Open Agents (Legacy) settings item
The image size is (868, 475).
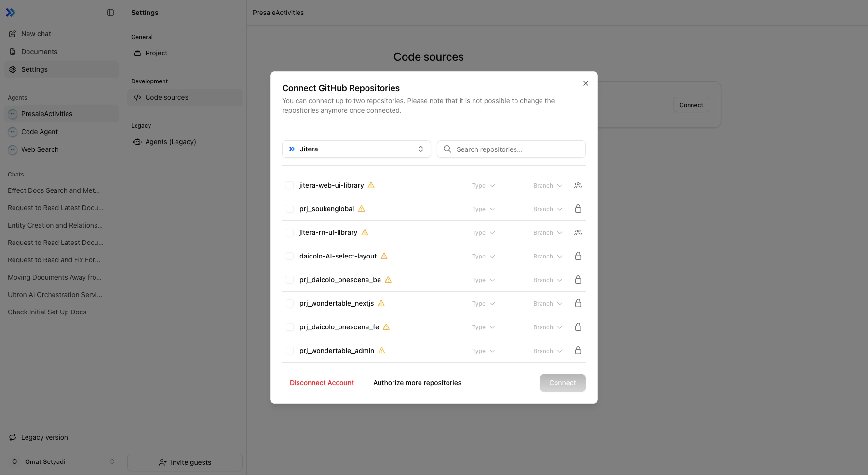coord(185,142)
